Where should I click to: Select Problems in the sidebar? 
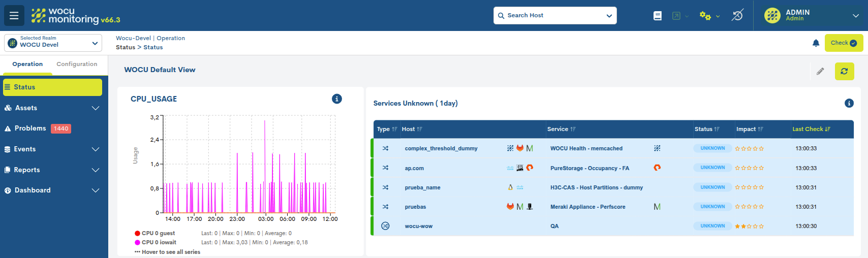click(x=30, y=128)
